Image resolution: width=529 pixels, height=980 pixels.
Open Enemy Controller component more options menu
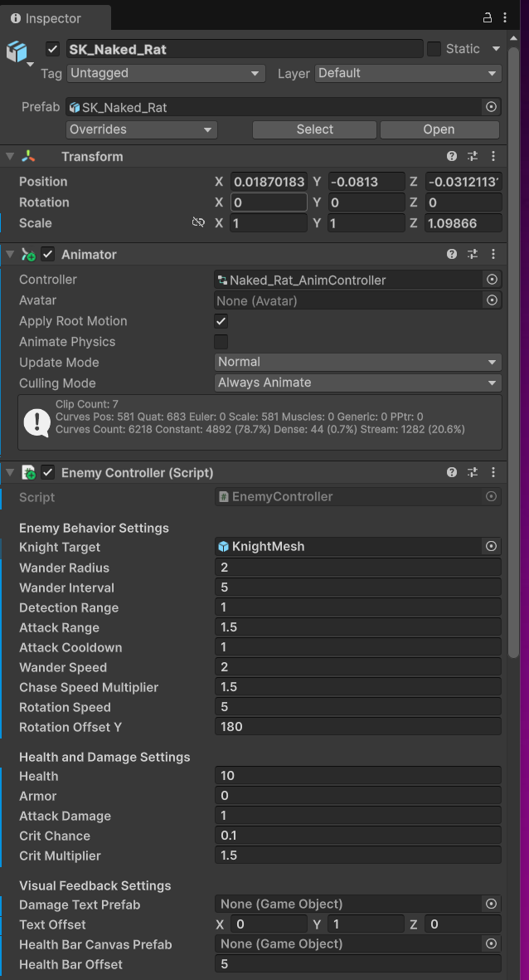pos(493,472)
